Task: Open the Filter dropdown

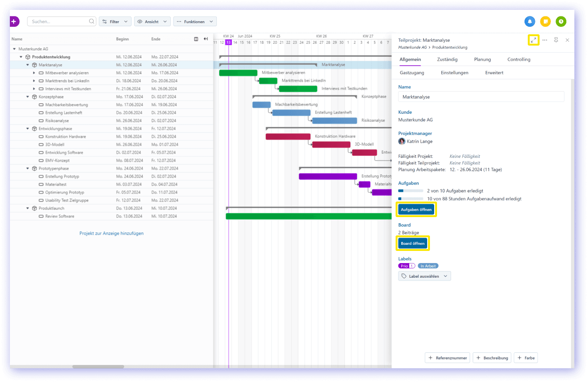Action: click(115, 22)
